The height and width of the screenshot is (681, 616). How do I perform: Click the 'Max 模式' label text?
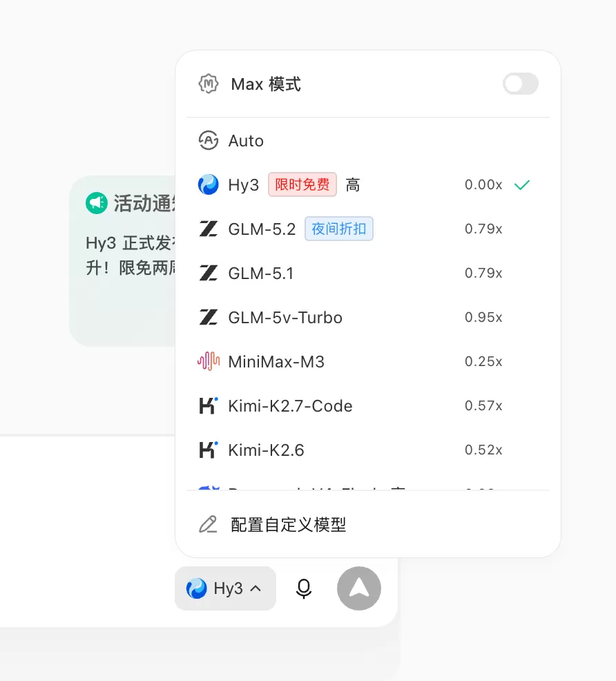pos(266,84)
